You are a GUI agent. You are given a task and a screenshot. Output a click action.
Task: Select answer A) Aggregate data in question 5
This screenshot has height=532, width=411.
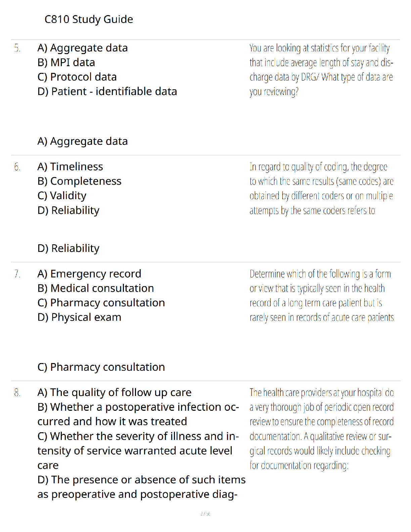point(83,48)
